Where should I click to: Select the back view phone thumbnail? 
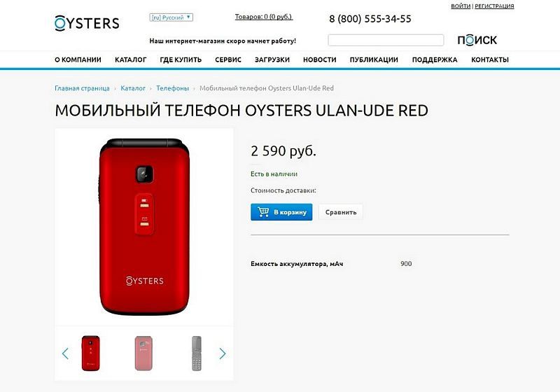143,353
